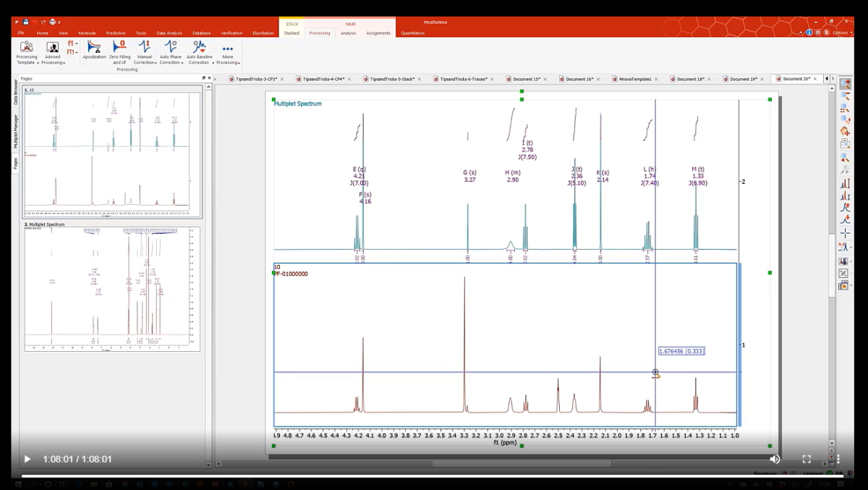
Task: Click the undo icon in title bar
Action: [x=35, y=22]
